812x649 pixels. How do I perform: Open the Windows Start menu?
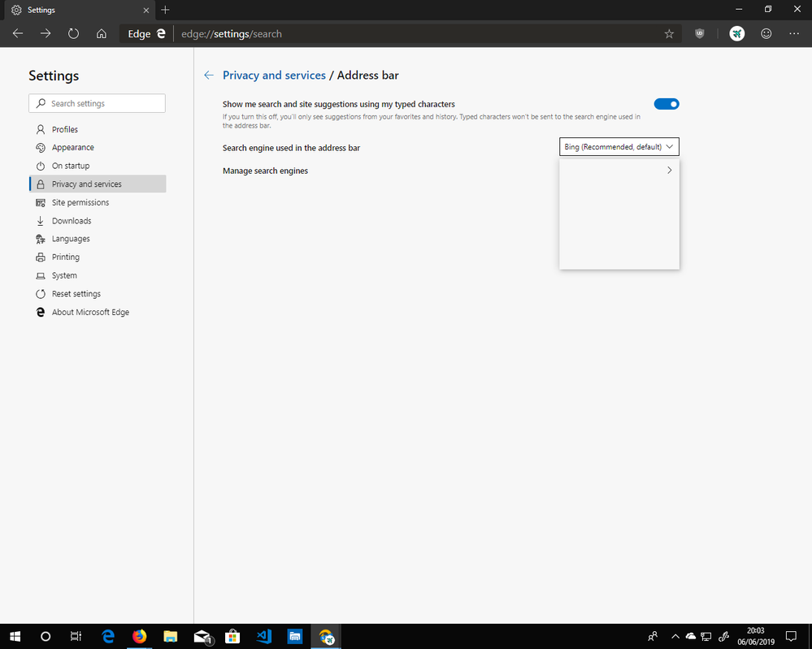click(x=15, y=636)
